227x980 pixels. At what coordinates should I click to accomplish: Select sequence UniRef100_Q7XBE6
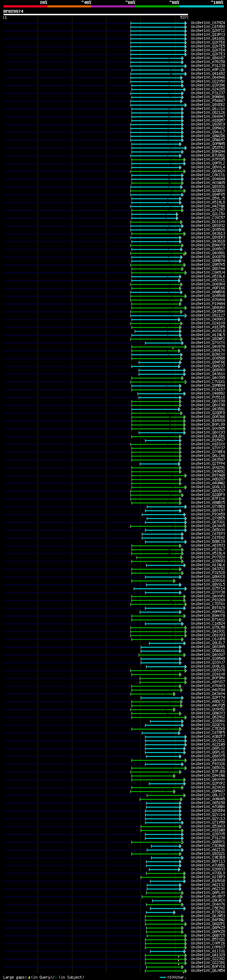[x=208, y=506]
